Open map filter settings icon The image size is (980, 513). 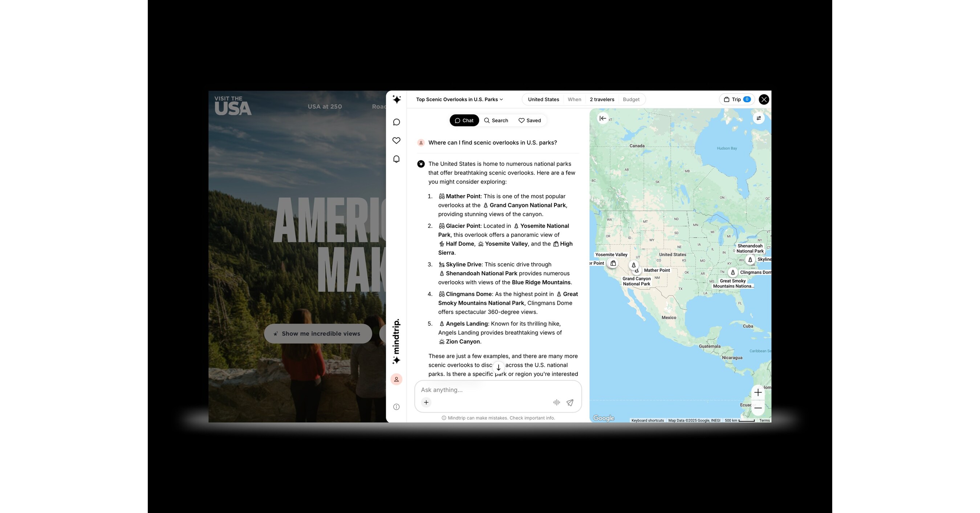[x=759, y=118]
